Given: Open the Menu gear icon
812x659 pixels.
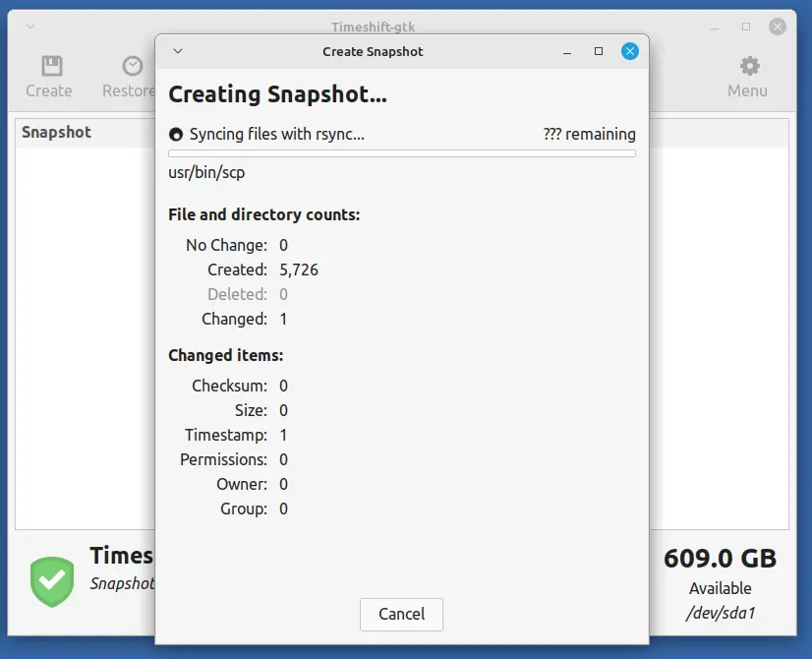Looking at the screenshot, I should pyautogui.click(x=749, y=66).
